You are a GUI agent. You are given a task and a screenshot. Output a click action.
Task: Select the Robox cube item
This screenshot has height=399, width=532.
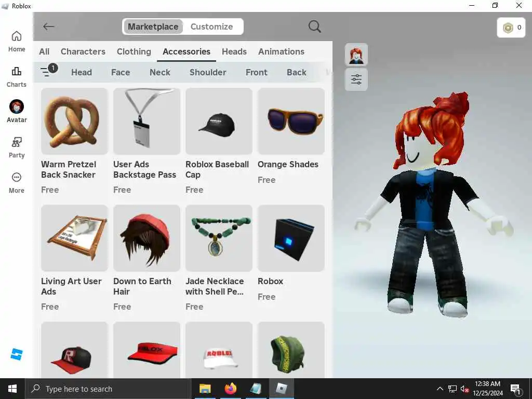tap(291, 238)
